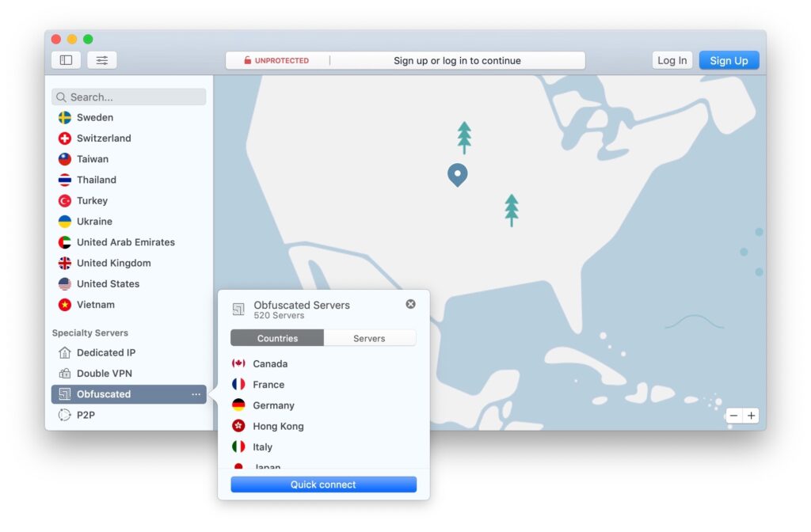811x532 pixels.
Task: Select the Dedicated IP house icon
Action: point(65,352)
